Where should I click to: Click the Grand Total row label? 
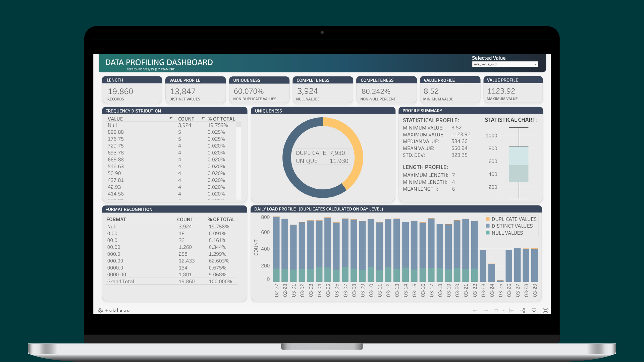pyautogui.click(x=120, y=282)
